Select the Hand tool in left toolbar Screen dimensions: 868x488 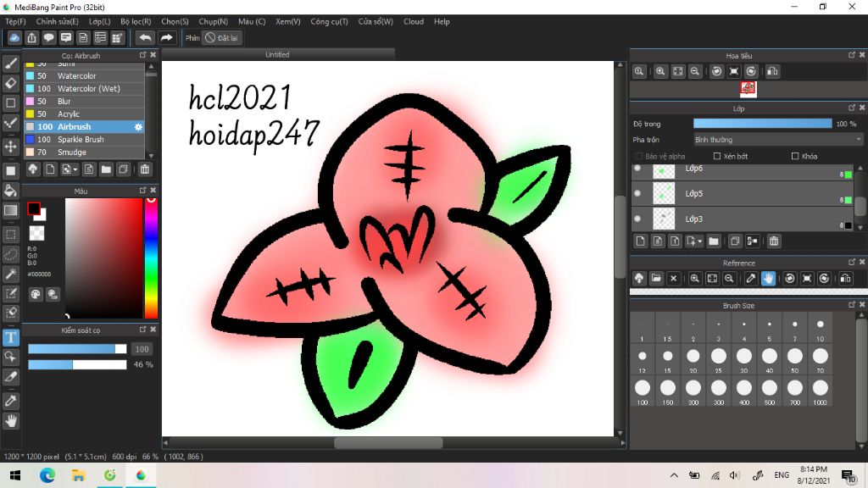coord(10,421)
